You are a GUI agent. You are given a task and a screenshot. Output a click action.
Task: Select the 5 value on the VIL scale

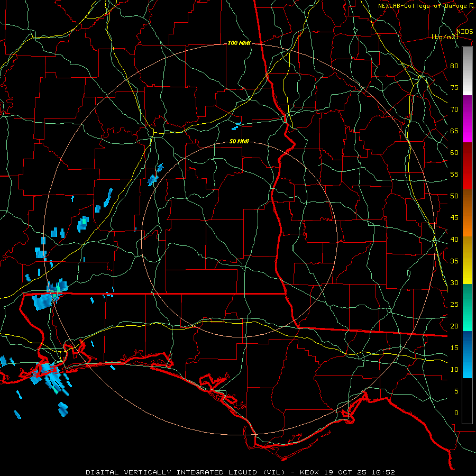(456, 391)
